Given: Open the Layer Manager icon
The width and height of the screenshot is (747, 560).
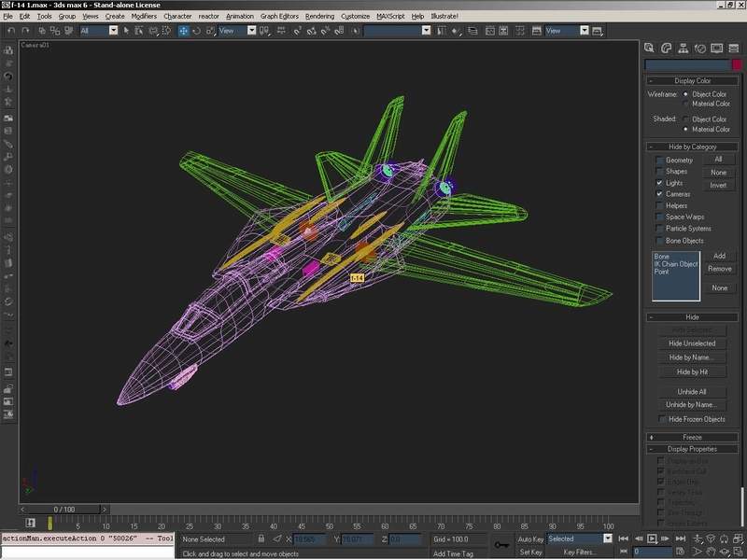Looking at the screenshot, I should [472, 31].
